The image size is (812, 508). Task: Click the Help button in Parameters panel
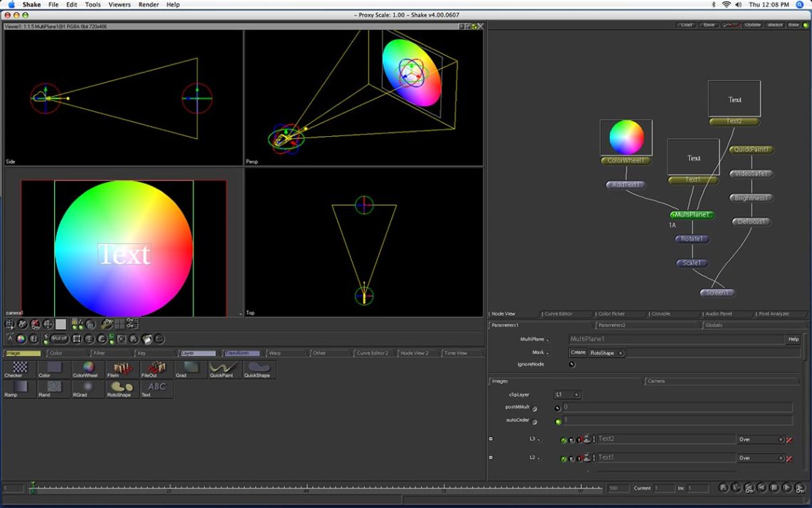tap(793, 339)
